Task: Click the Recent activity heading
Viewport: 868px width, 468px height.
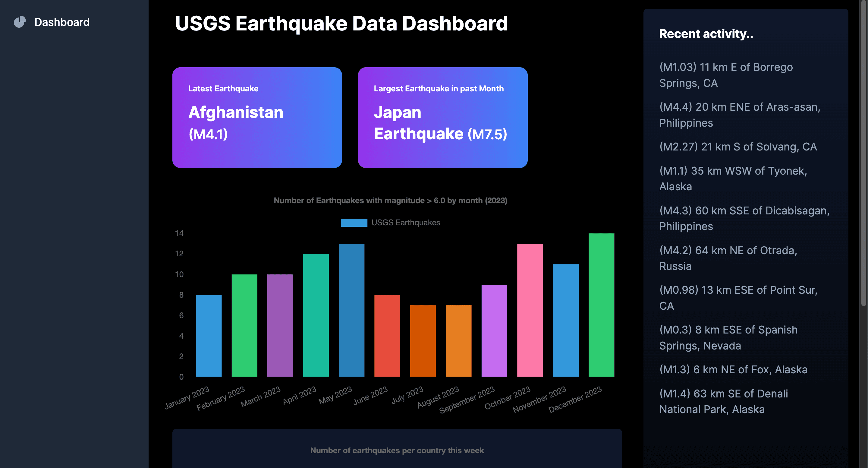Action: pyautogui.click(x=706, y=34)
